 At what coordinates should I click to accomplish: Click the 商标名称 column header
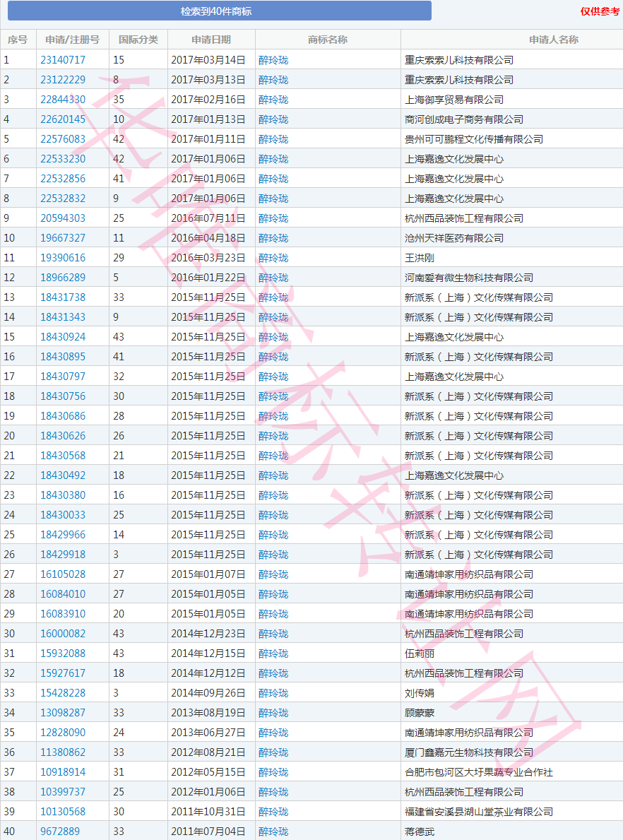click(328, 40)
